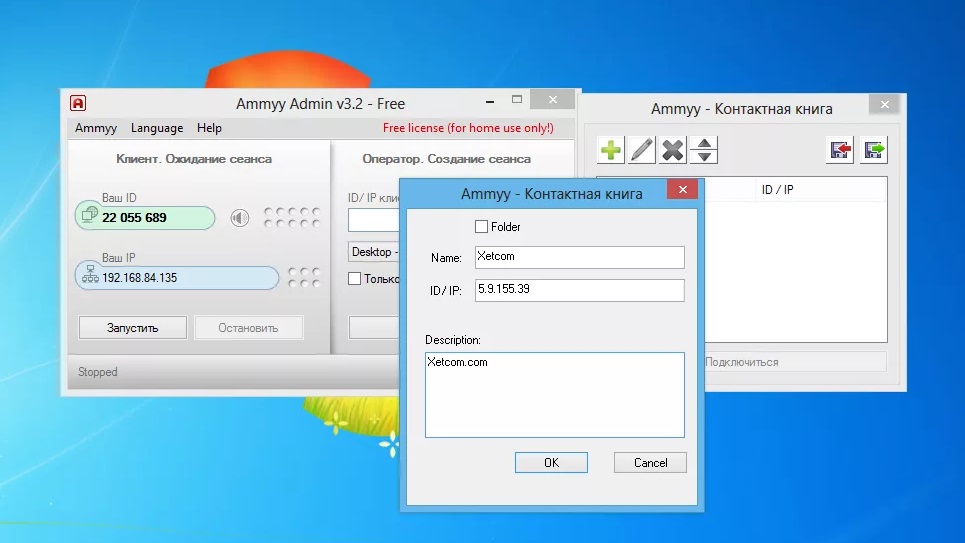This screenshot has height=543, width=965.
Task: Check the Folder checkbox
Action: [481, 227]
